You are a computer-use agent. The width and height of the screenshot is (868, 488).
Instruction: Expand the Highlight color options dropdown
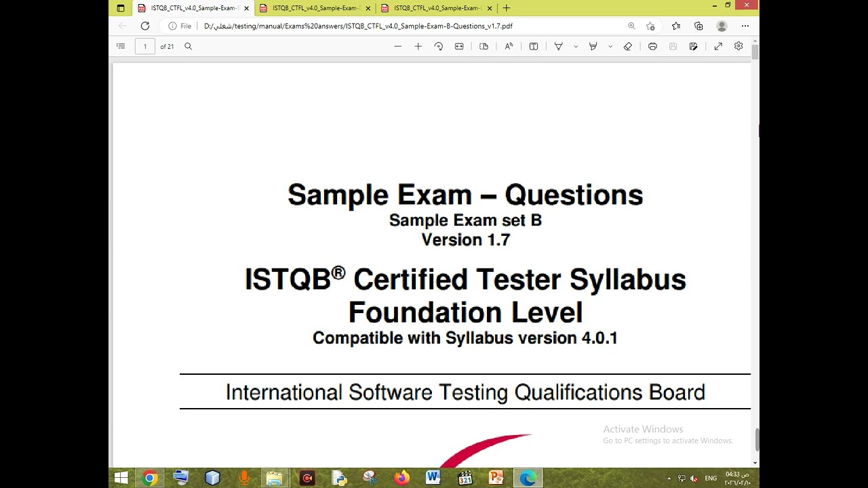(610, 46)
